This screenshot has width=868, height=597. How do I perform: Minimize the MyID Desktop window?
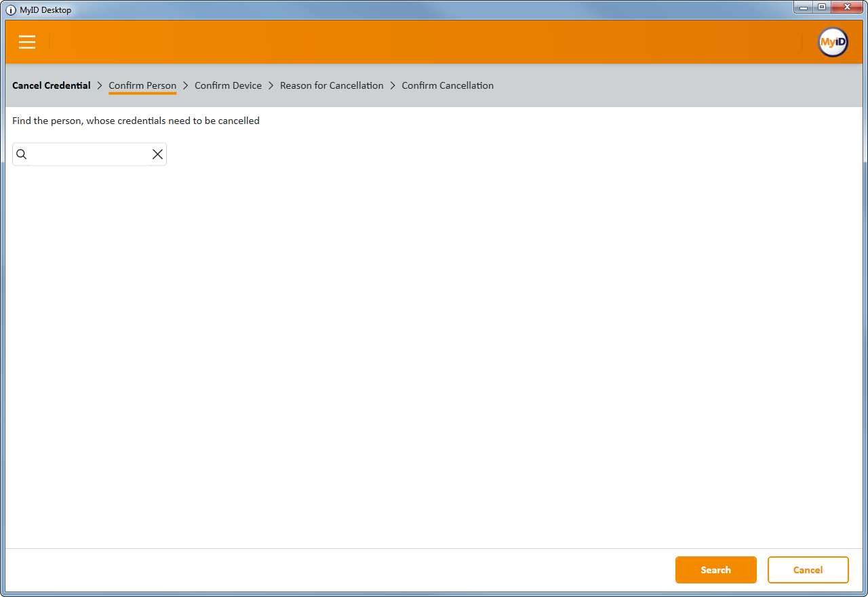pos(804,7)
